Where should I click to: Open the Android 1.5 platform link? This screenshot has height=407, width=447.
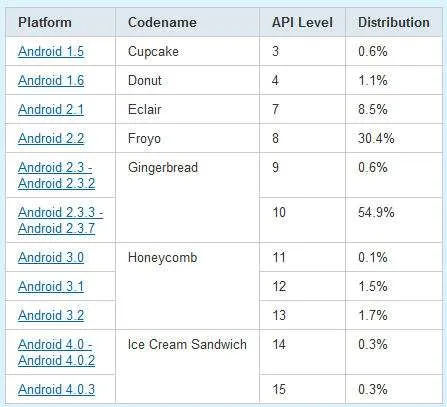pyautogui.click(x=51, y=51)
